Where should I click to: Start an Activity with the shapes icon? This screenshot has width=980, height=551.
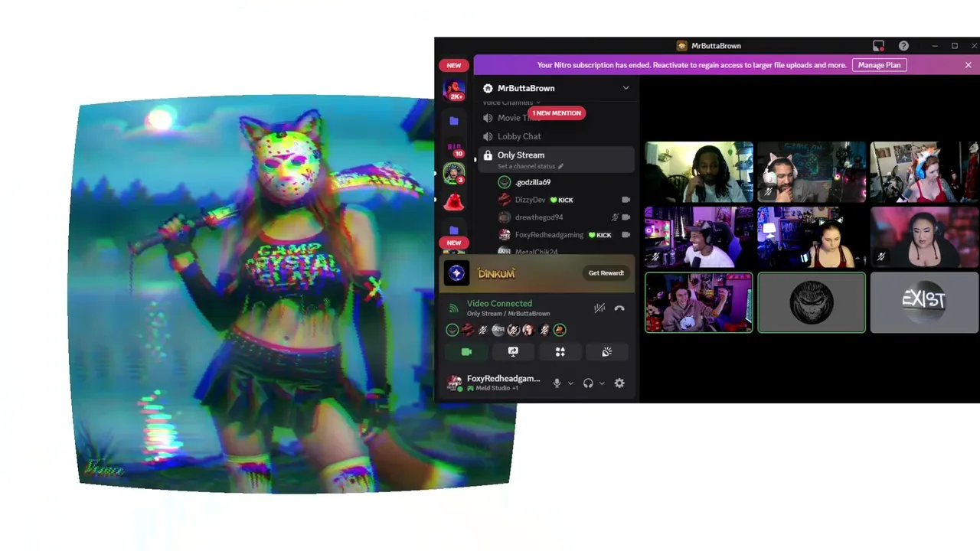tap(560, 352)
